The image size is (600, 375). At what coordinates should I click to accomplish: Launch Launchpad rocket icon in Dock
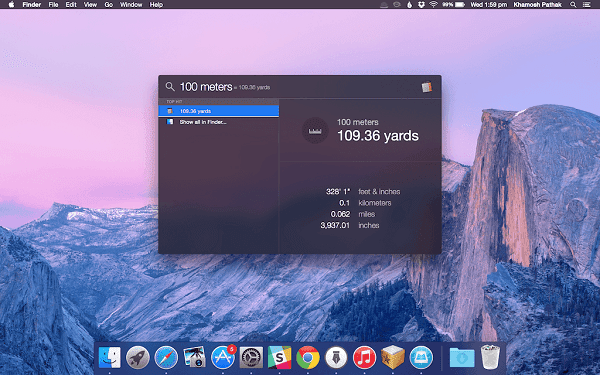(138, 358)
